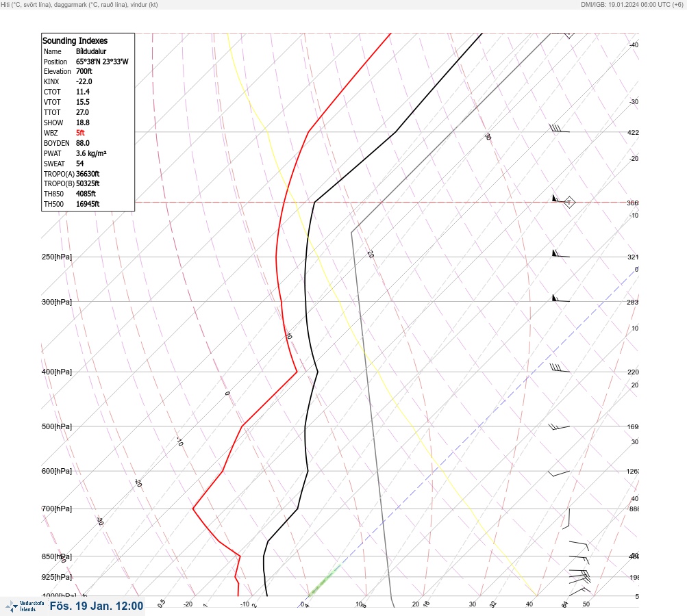The height and width of the screenshot is (616, 687).
Task: Click the chart legend text at top left
Action: pos(79,4)
